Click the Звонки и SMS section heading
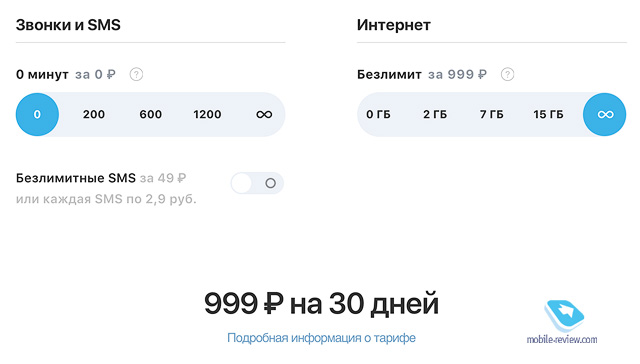 coord(68,25)
